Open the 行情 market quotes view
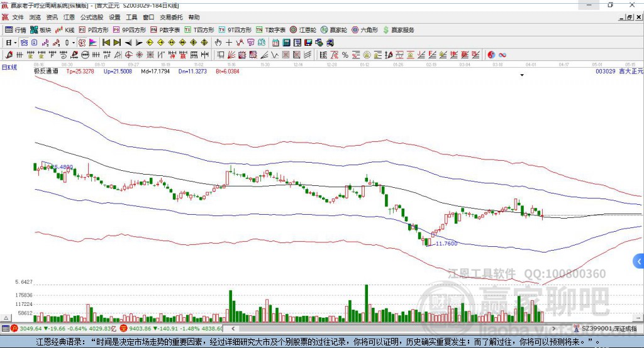 click(x=16, y=30)
